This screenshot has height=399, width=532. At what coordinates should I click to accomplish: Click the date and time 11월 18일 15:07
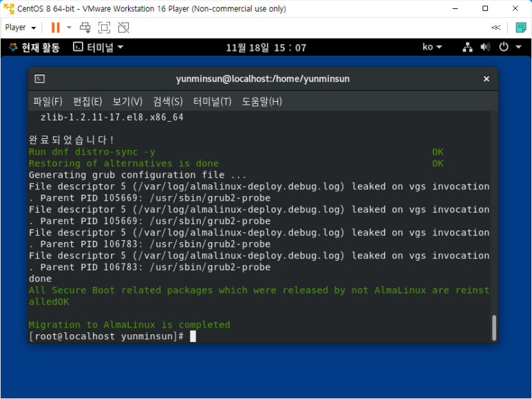266,47
